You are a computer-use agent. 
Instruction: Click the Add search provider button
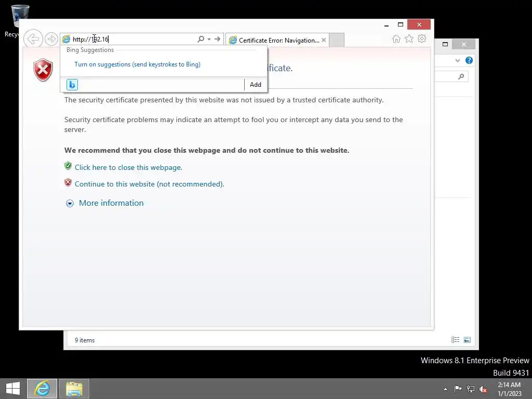click(256, 85)
